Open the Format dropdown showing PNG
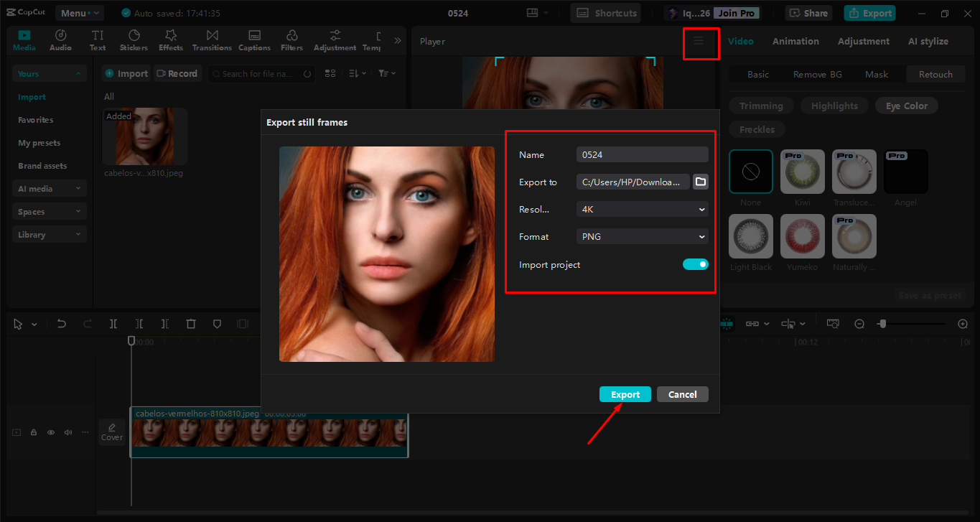 (x=641, y=236)
